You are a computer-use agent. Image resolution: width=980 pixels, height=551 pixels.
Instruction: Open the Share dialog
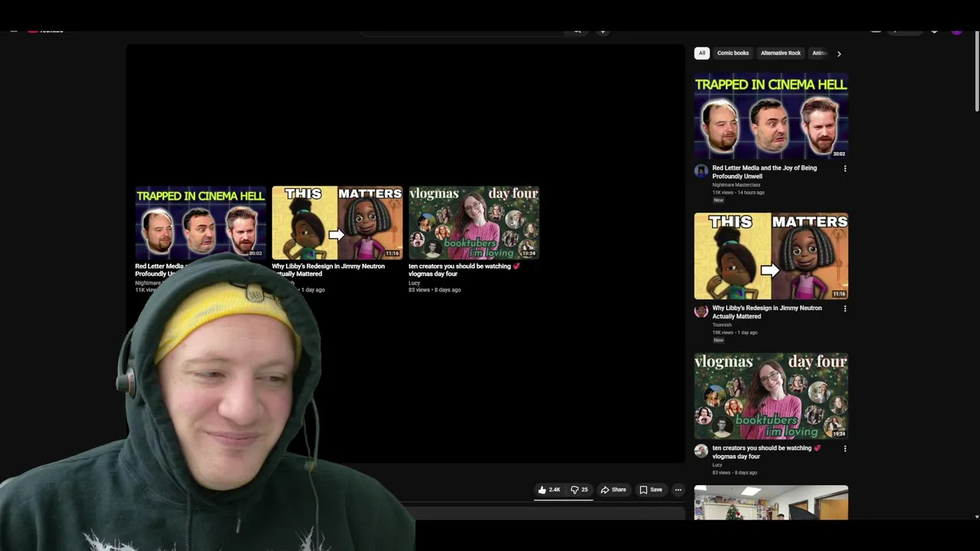[x=613, y=490]
